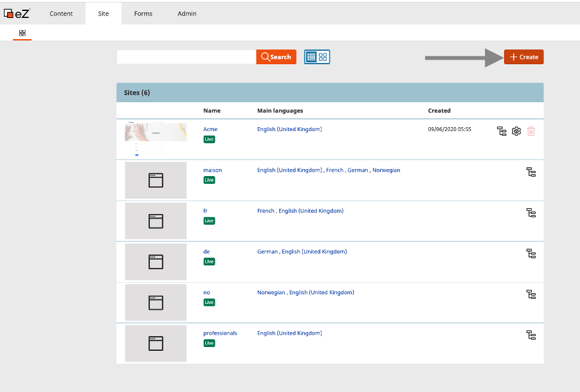Click the delete trash icon for Acme

coord(530,130)
